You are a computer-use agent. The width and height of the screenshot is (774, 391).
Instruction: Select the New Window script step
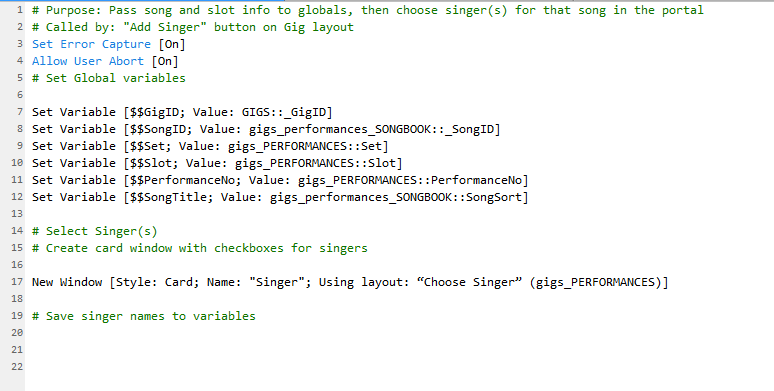coord(350,282)
